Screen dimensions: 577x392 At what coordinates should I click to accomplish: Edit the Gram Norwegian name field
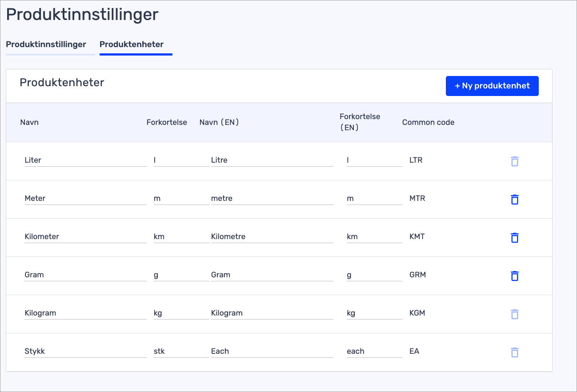(x=85, y=275)
